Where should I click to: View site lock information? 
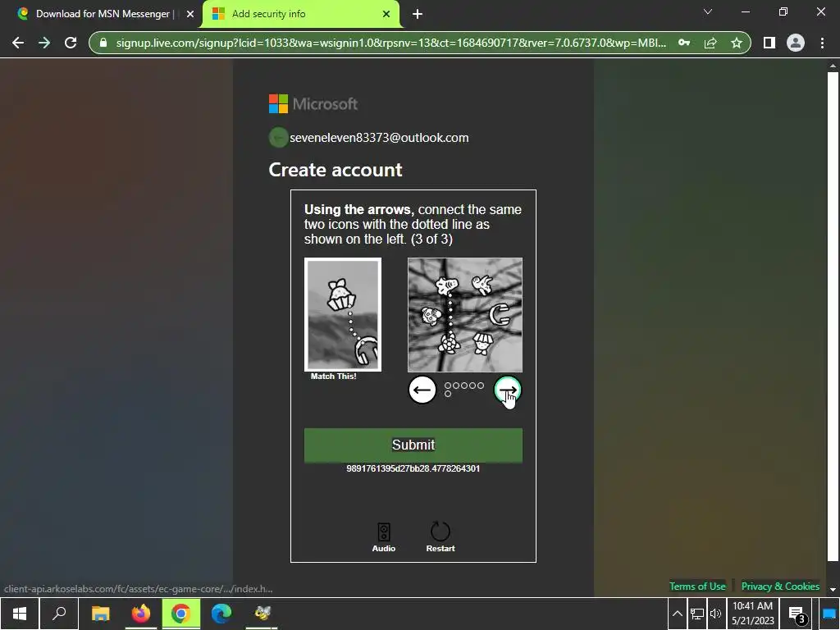pyautogui.click(x=103, y=43)
